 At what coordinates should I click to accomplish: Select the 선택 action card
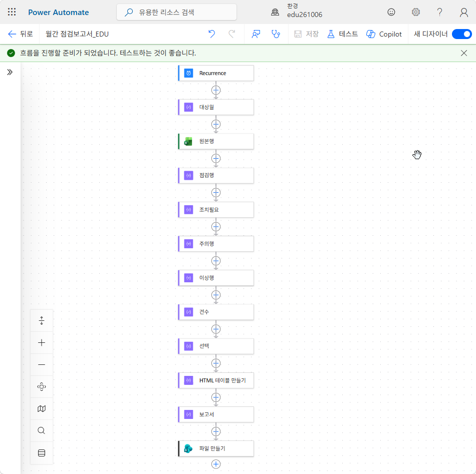point(216,346)
